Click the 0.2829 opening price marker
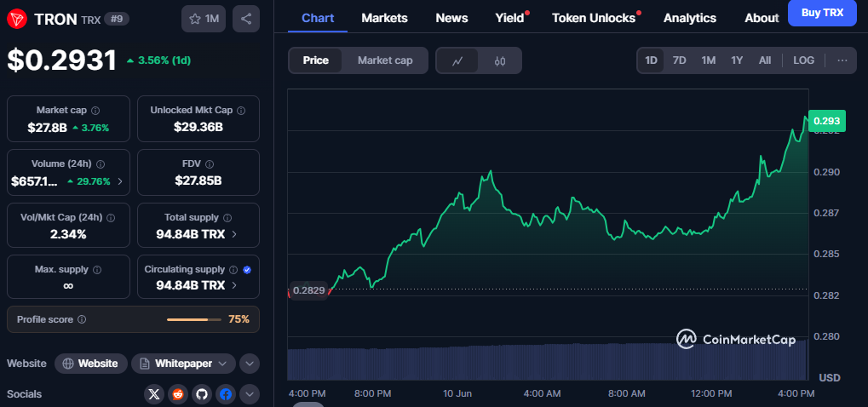 point(309,290)
